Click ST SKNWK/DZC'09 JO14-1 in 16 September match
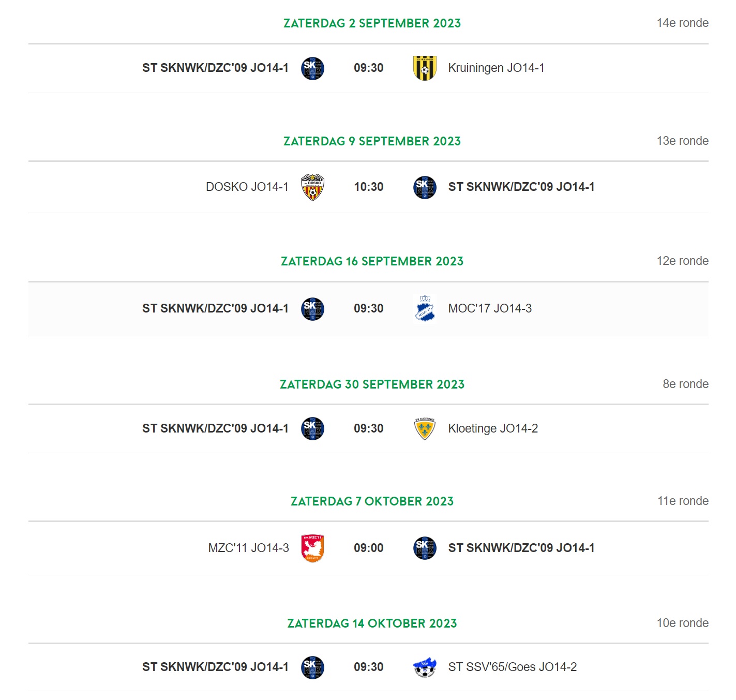 (215, 308)
